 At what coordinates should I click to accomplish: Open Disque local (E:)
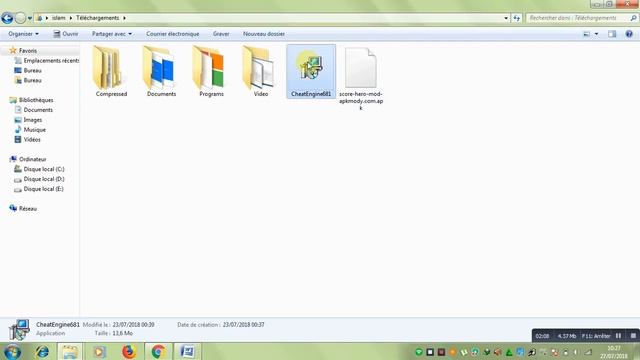point(43,189)
